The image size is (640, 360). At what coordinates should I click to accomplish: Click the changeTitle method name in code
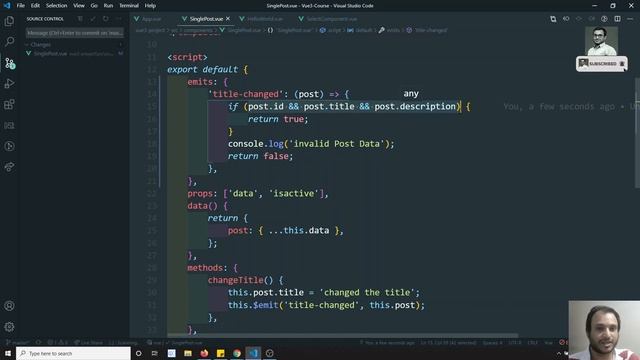pos(236,280)
